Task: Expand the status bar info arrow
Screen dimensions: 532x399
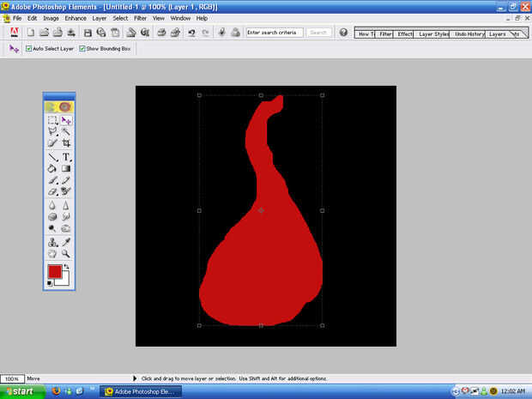Action: [x=134, y=378]
